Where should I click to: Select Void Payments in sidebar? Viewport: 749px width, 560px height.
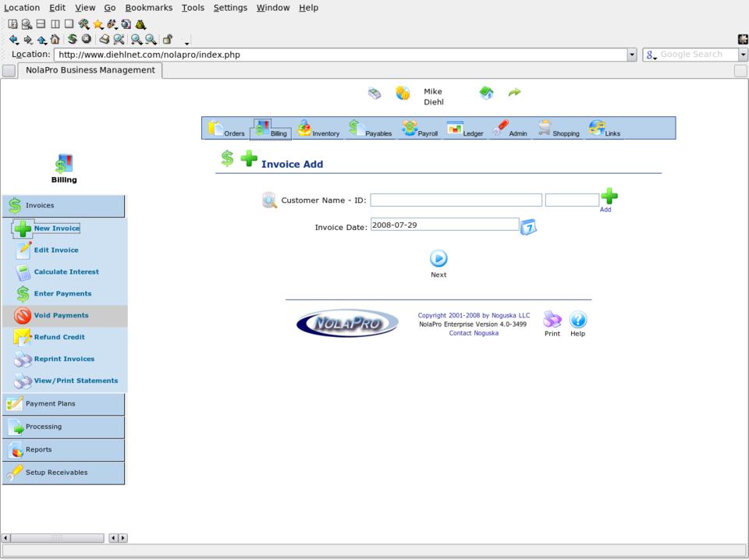61,315
